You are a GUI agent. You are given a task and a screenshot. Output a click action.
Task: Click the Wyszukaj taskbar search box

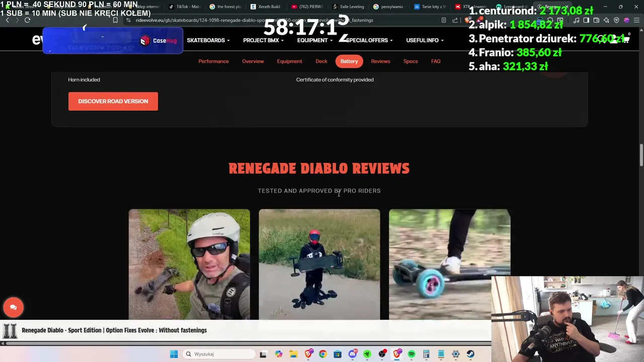[219, 354]
